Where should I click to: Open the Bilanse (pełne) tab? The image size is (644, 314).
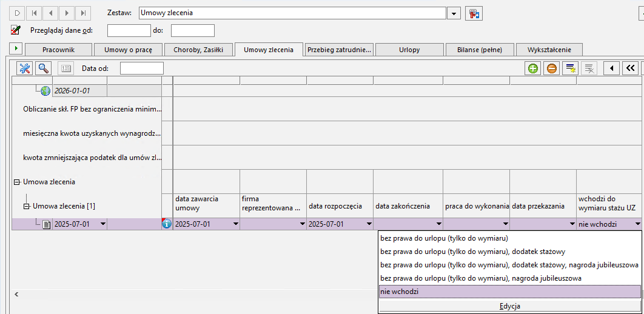(480, 50)
